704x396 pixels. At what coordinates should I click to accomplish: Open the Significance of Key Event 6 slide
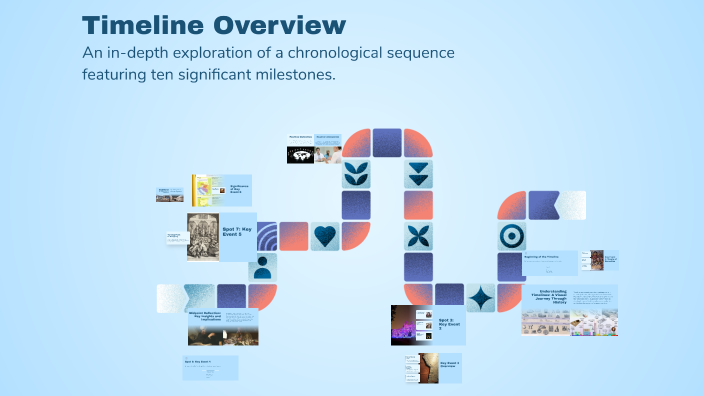[x=222, y=190]
